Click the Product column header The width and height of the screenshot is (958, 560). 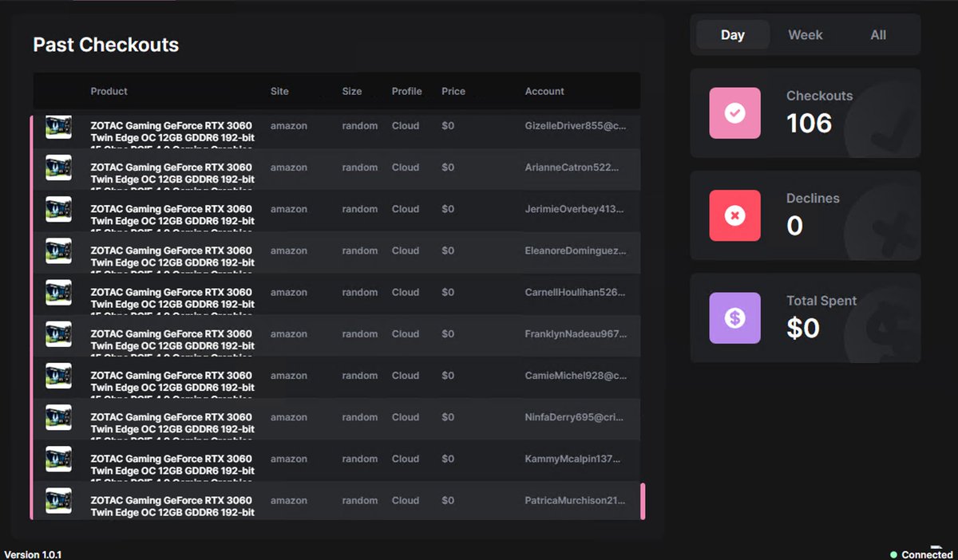tap(109, 91)
